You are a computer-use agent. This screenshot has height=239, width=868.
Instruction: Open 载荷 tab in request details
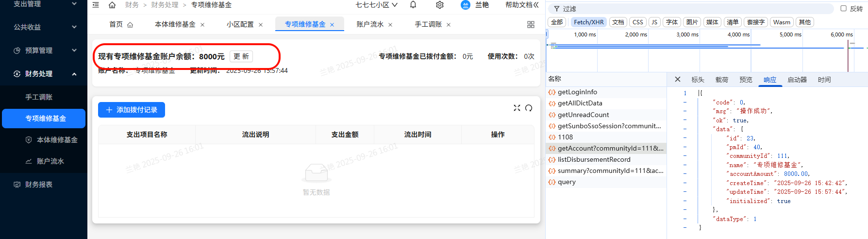pyautogui.click(x=721, y=80)
